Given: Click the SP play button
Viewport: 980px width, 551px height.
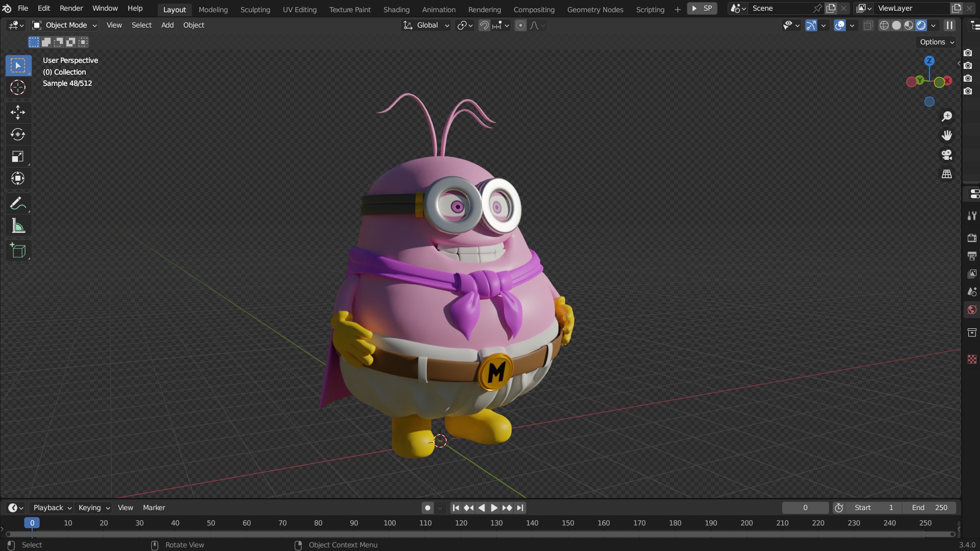Looking at the screenshot, I should (702, 8).
